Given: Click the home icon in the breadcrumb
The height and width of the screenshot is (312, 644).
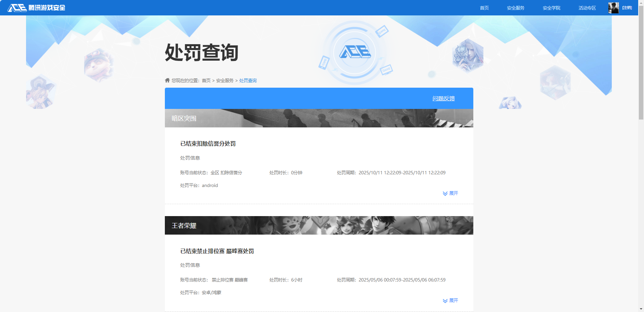Looking at the screenshot, I should (x=167, y=80).
